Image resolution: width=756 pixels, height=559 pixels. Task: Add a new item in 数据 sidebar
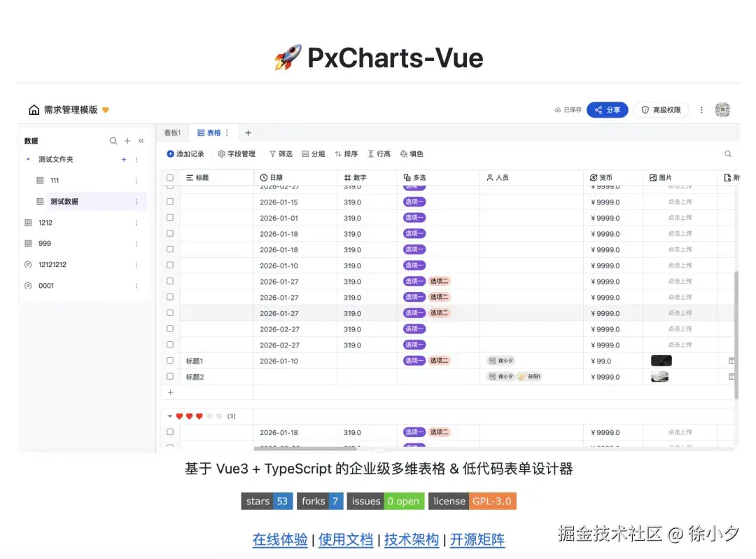(127, 141)
